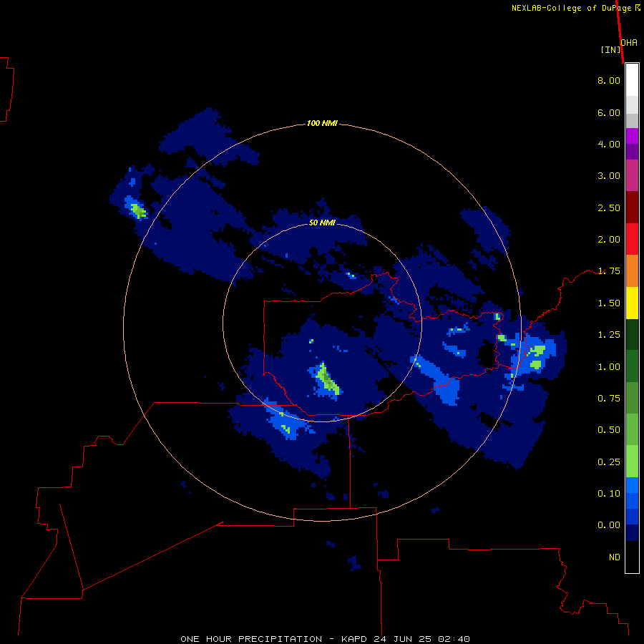
Task: Click the 0.50 legend value
Action: point(609,430)
